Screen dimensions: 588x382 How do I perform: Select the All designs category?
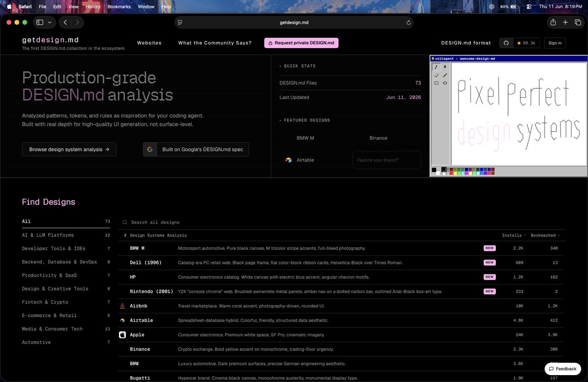[x=66, y=221]
